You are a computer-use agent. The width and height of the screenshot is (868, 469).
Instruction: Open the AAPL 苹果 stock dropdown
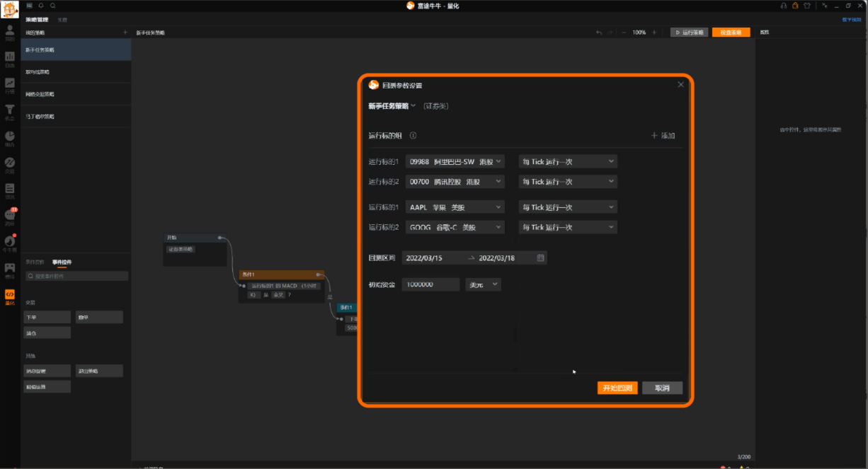click(x=455, y=207)
